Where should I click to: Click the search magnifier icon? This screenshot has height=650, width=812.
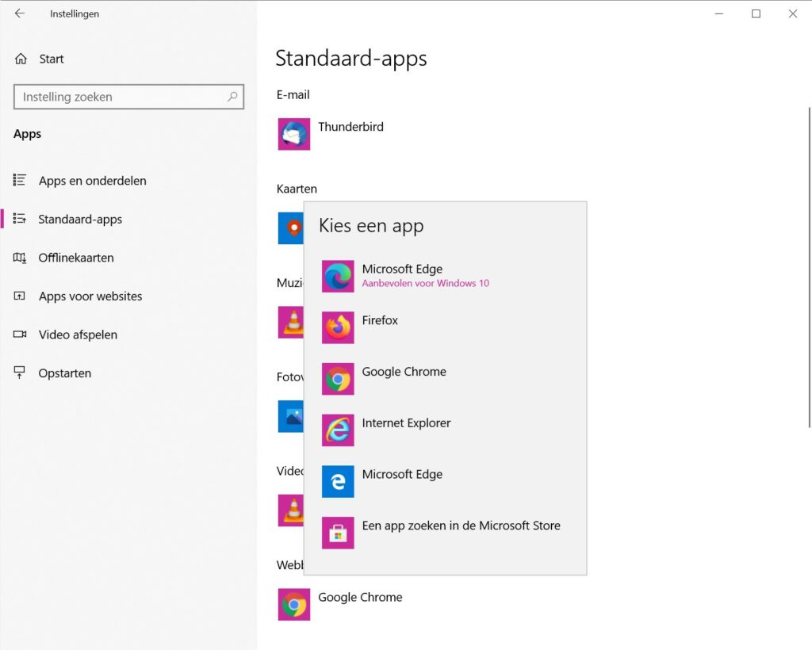point(232,97)
